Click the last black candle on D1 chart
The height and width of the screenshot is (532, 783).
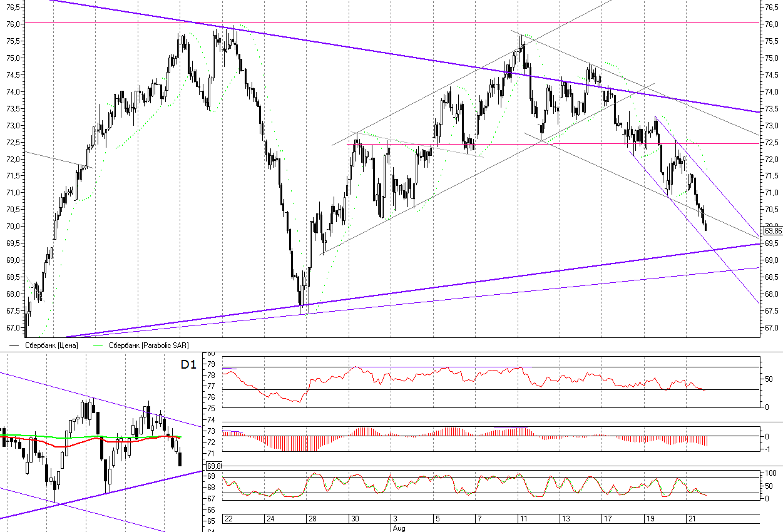180,459
